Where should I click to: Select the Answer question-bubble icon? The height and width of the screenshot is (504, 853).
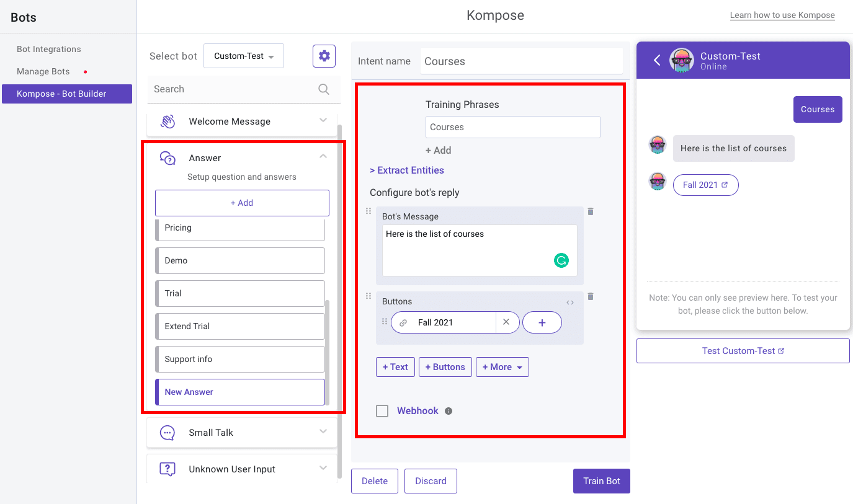168,157
